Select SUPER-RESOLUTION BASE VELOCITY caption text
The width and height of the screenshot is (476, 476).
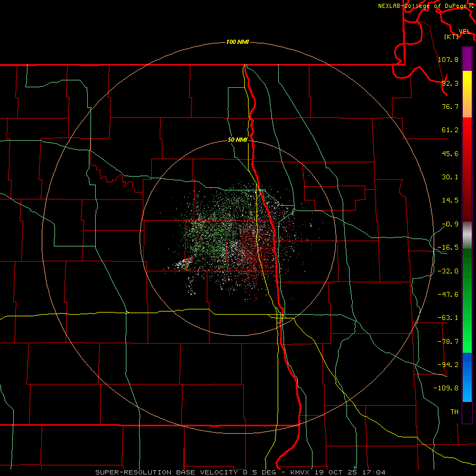point(167,472)
